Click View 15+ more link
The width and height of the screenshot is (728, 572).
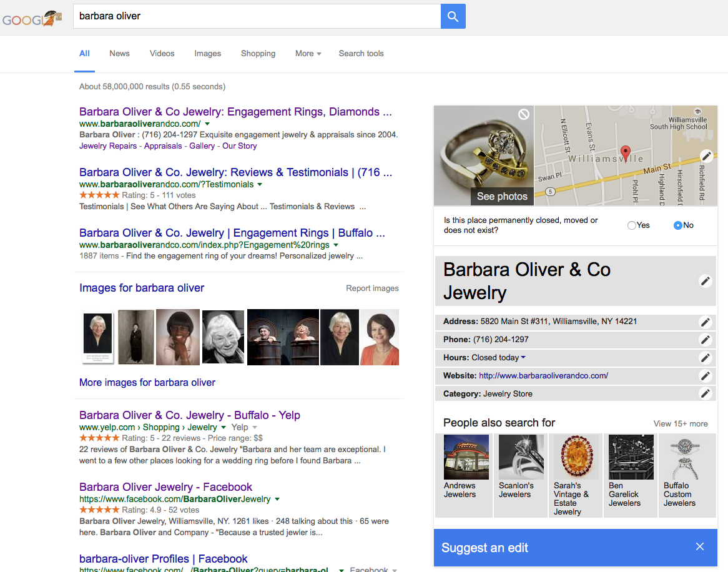[681, 423]
